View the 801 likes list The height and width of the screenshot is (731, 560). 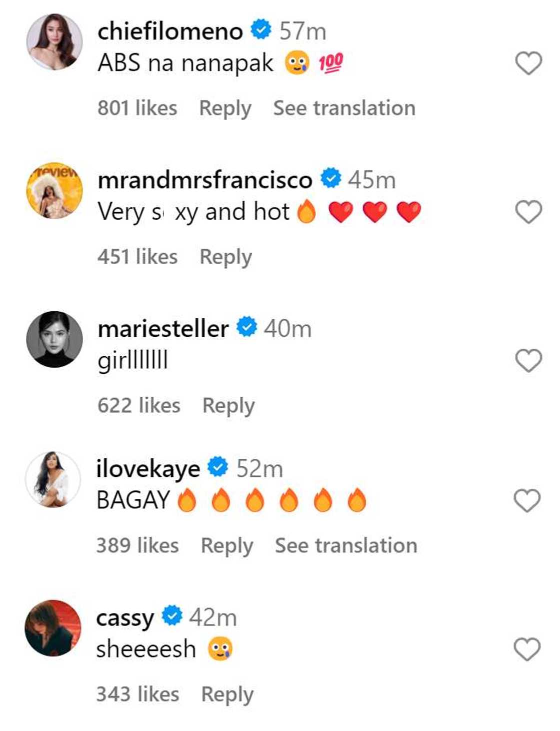[137, 109]
